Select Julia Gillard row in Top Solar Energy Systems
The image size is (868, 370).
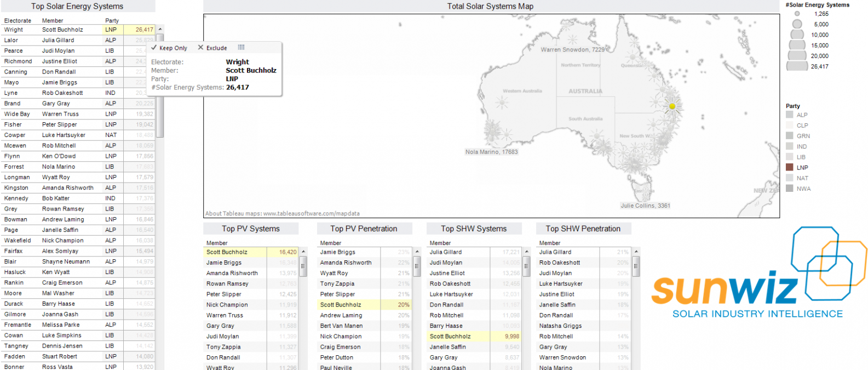tap(58, 40)
